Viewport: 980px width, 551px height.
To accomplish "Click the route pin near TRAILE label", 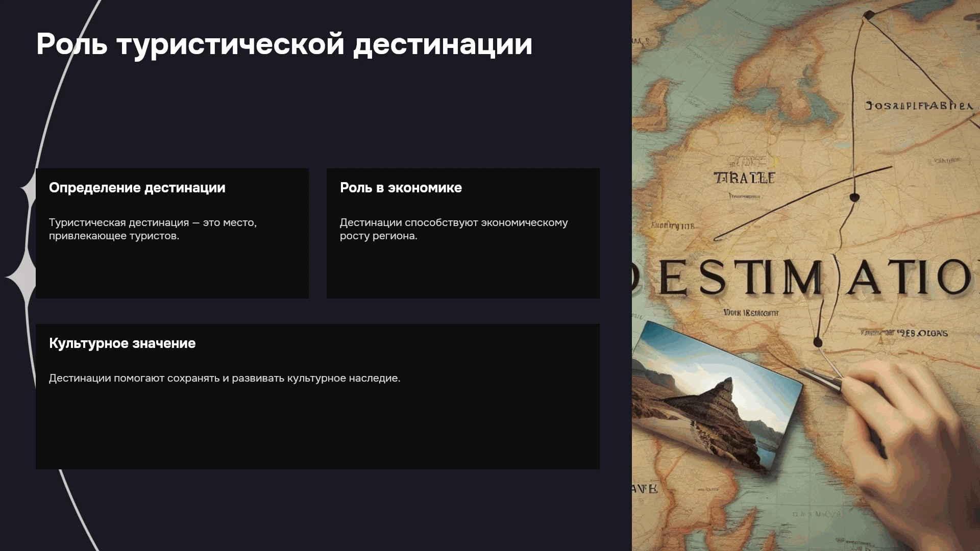I will point(854,197).
